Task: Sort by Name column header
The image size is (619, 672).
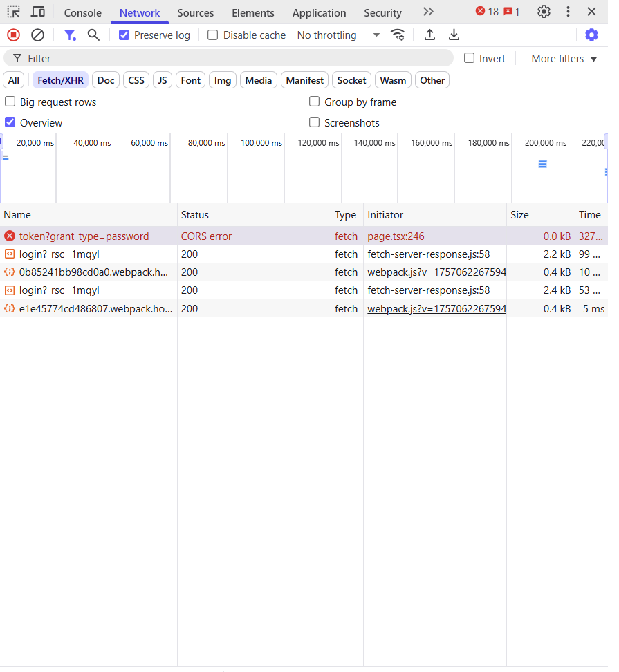Action: pyautogui.click(x=89, y=215)
